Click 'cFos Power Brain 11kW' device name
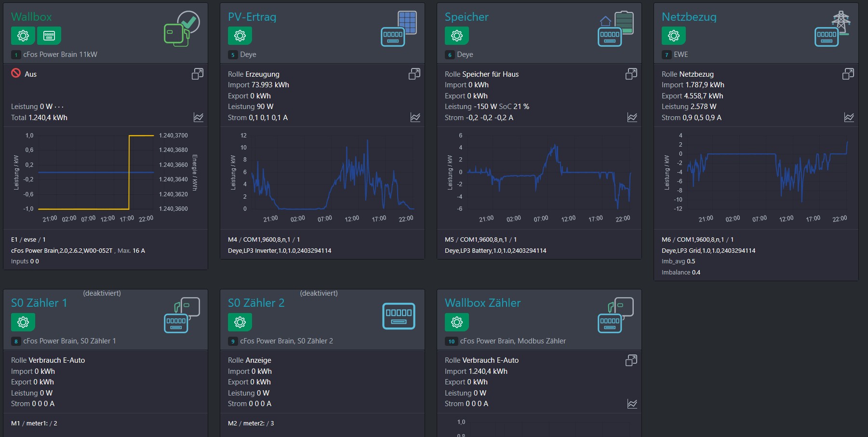Screen dimensions: 868x437 (x=60, y=55)
